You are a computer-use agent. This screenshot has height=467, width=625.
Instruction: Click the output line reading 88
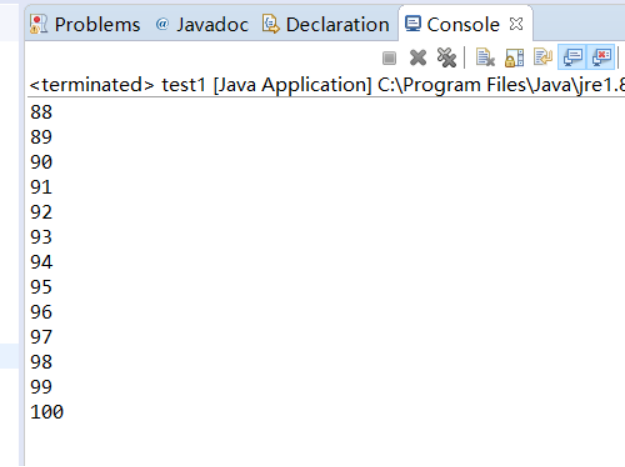[x=42, y=112]
